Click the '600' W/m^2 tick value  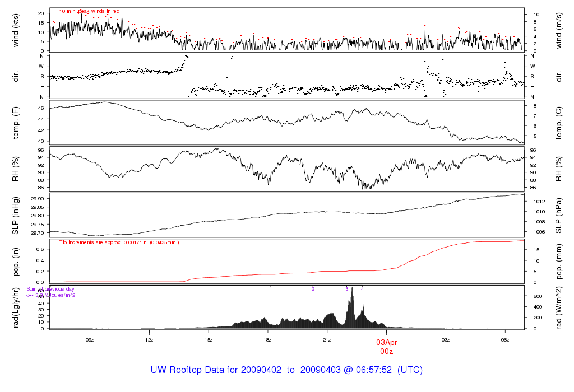point(538,296)
